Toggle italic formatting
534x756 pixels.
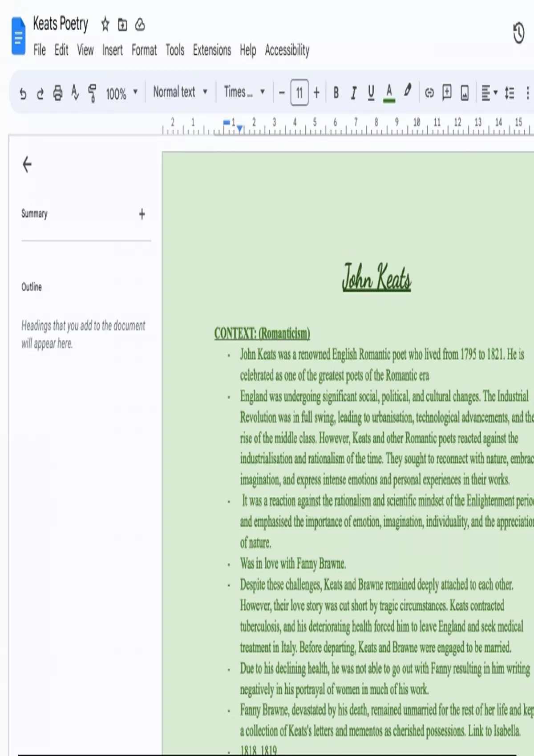tap(353, 93)
